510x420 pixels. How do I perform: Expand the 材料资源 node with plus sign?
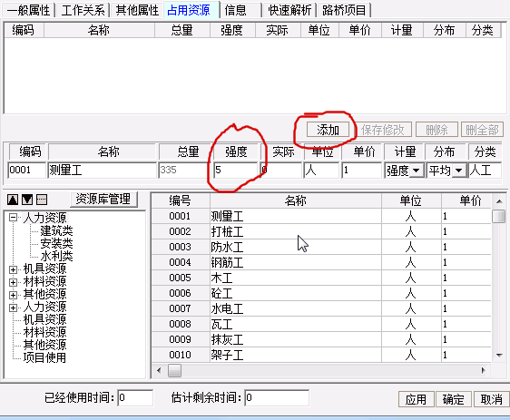point(13,282)
